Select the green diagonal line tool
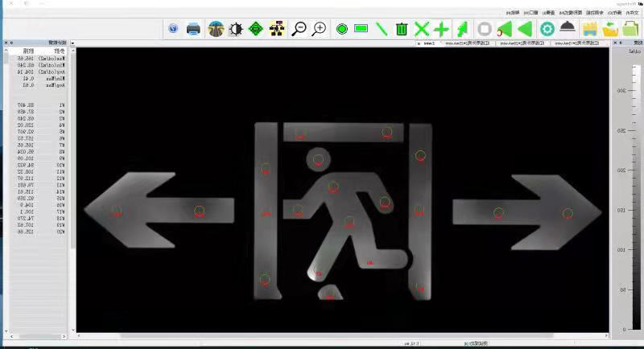Screen dimensions: 644x349 point(382,29)
